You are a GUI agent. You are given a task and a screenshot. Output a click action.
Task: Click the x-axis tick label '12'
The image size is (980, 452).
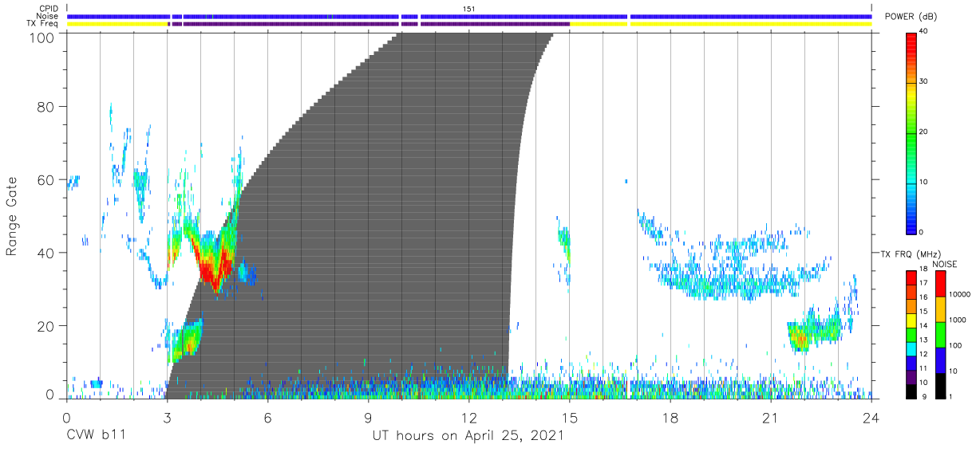468,418
